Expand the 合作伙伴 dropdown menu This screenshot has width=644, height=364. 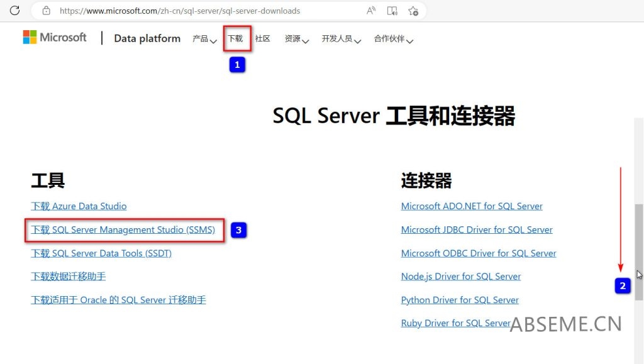pyautogui.click(x=390, y=38)
